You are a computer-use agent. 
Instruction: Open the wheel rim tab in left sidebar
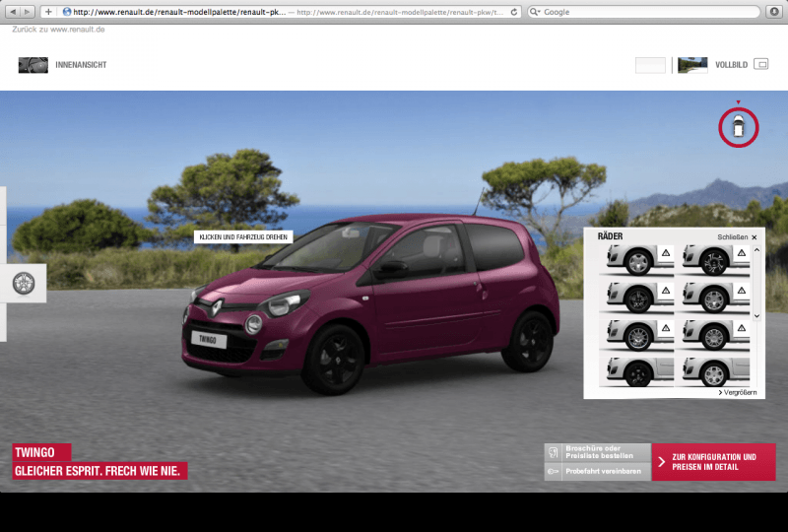click(23, 283)
